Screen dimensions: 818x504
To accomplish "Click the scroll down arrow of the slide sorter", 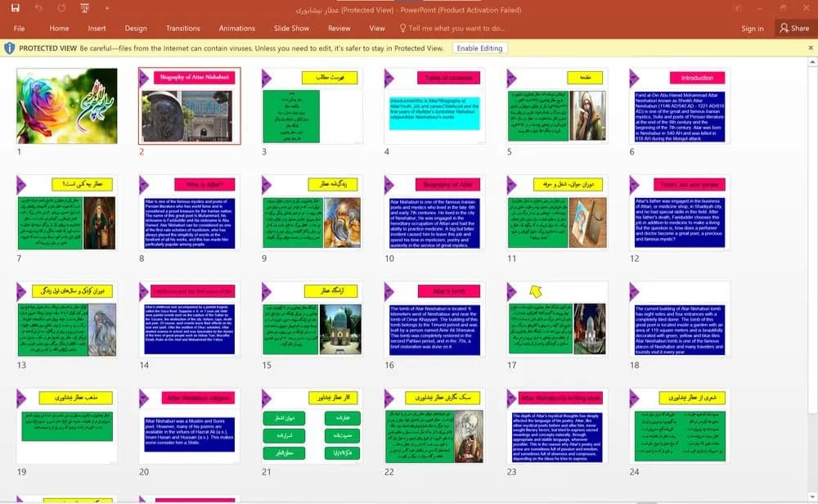I will [811, 496].
